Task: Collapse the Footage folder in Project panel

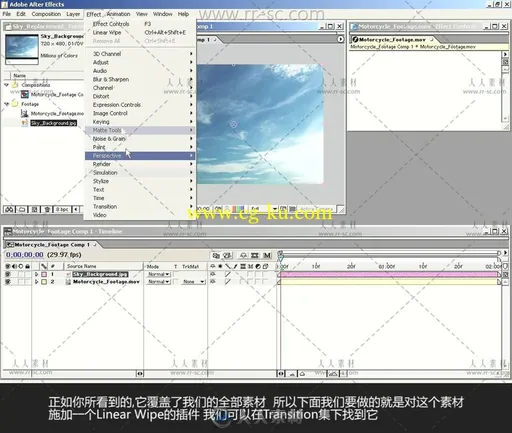Action: (7, 104)
